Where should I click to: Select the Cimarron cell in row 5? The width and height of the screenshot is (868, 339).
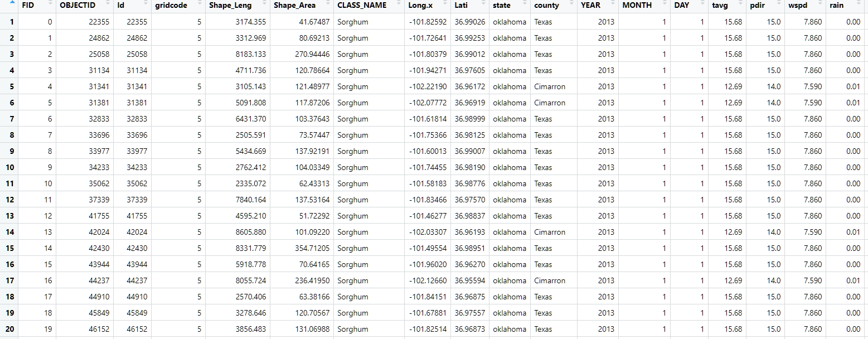[x=550, y=86]
